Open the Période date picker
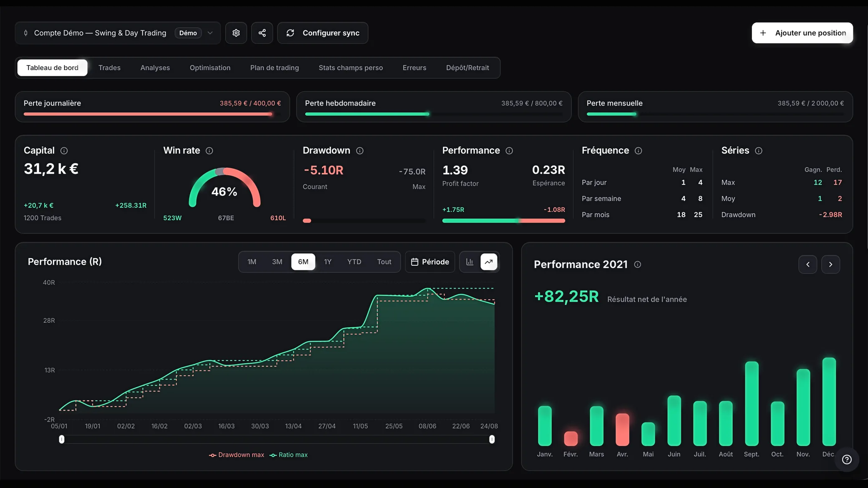 click(x=430, y=262)
